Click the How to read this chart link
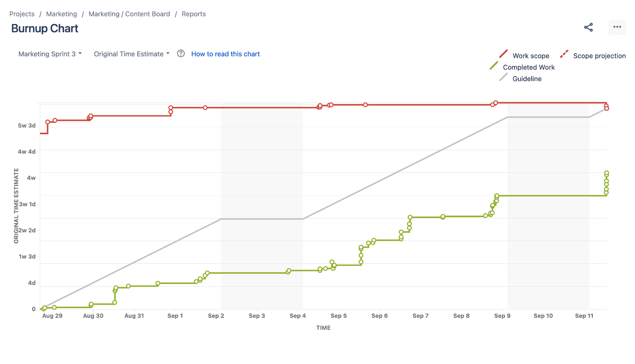Image resolution: width=635 pixels, height=364 pixels. (225, 54)
